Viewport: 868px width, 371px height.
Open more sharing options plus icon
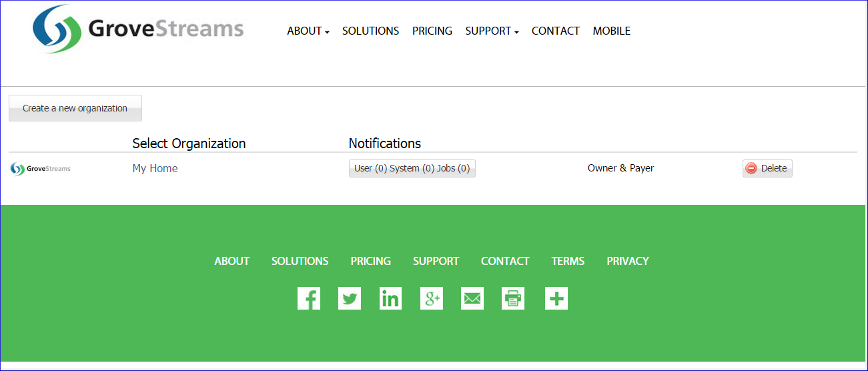coord(556,298)
